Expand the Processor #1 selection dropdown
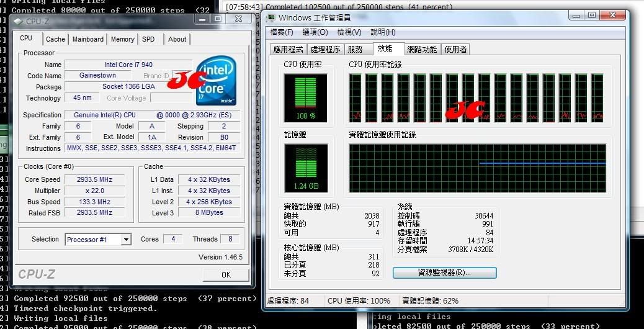Image resolution: width=644 pixels, height=329 pixels. (x=127, y=240)
